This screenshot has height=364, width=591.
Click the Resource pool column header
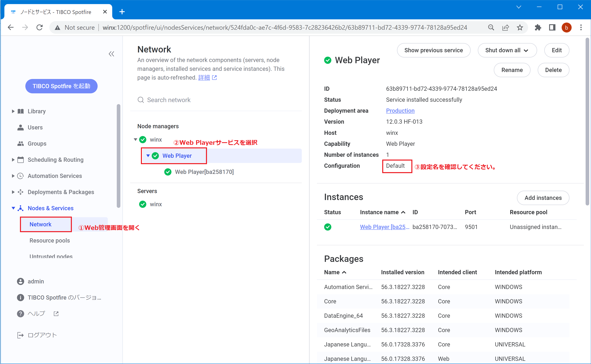pyautogui.click(x=528, y=212)
